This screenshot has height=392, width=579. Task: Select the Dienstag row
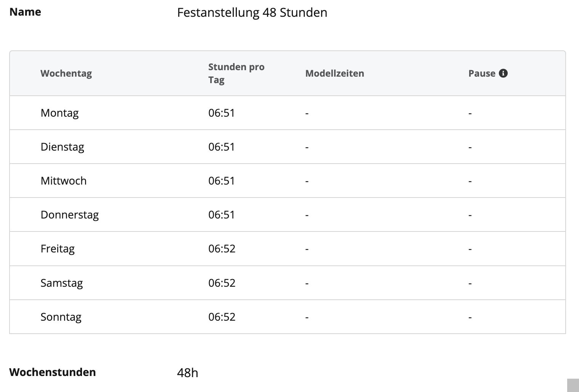click(x=287, y=147)
